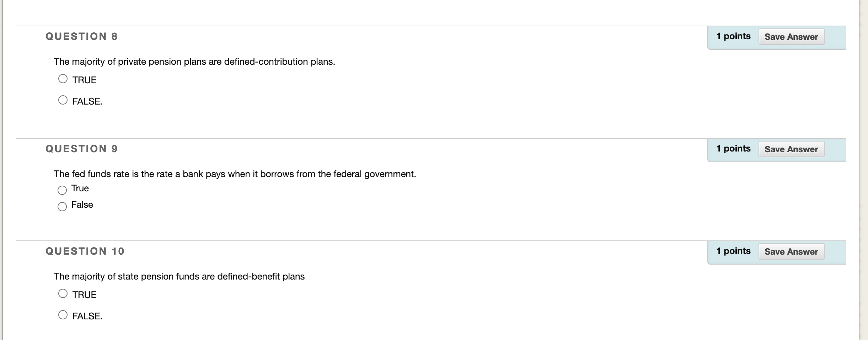Select TRUE for Question 8
868x340 pixels.
tap(63, 78)
